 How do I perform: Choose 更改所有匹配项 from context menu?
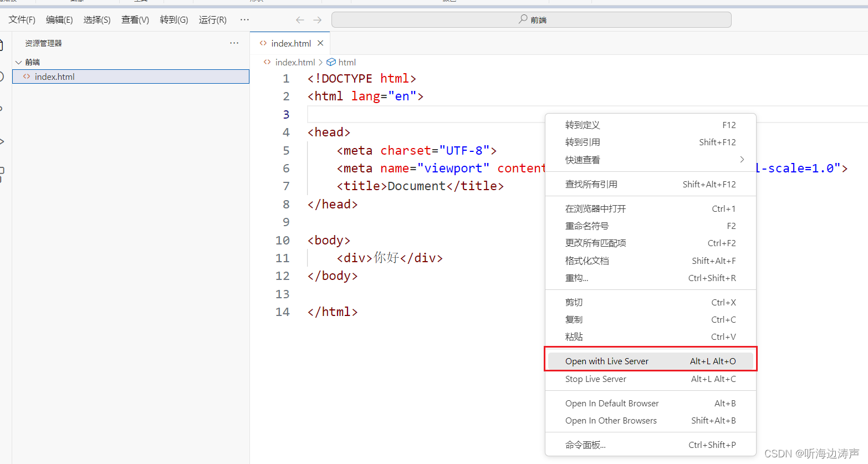click(x=651, y=243)
